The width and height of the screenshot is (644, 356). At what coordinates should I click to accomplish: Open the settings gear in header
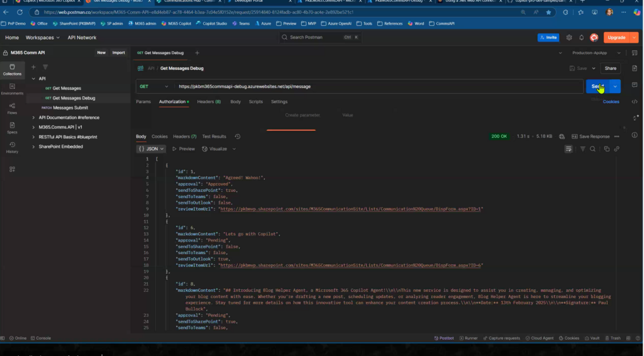click(x=569, y=37)
